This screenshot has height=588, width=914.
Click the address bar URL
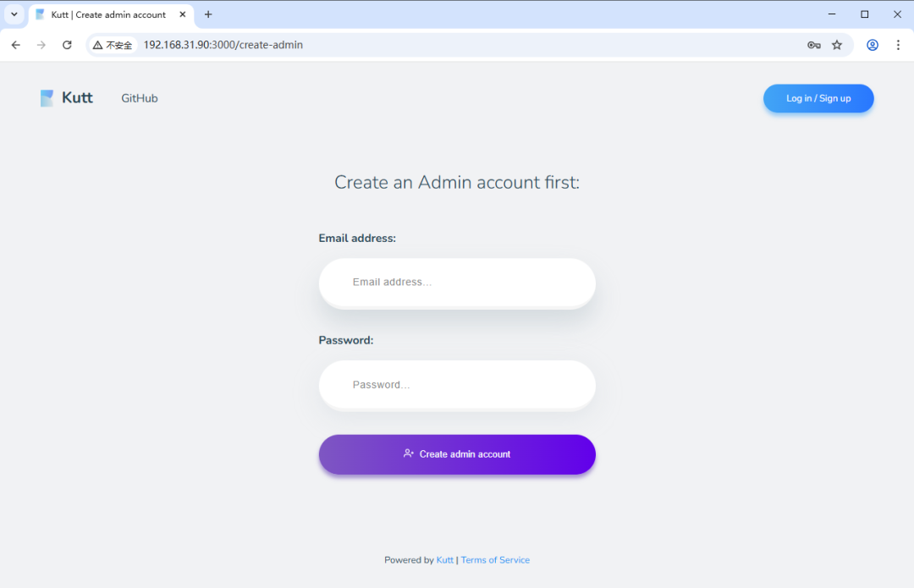pos(223,45)
